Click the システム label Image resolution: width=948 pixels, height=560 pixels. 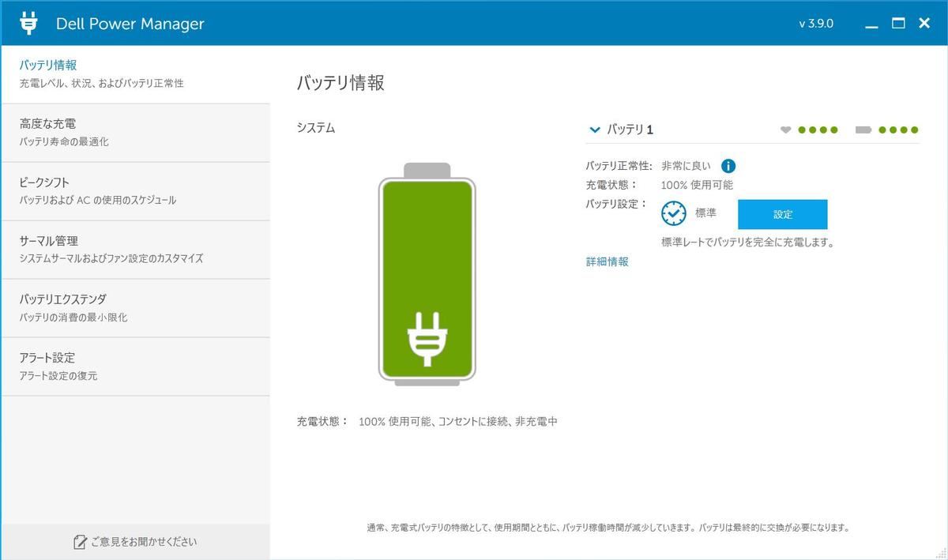tap(316, 127)
